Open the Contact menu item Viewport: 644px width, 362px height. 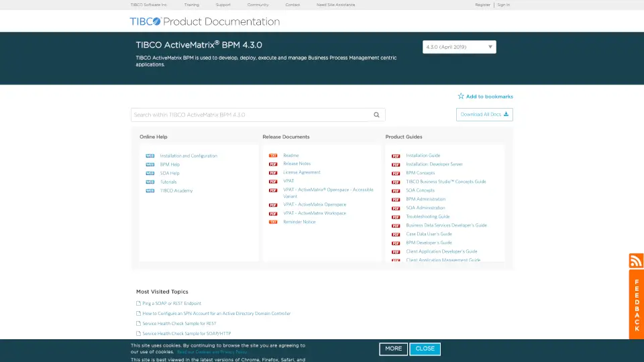click(292, 5)
